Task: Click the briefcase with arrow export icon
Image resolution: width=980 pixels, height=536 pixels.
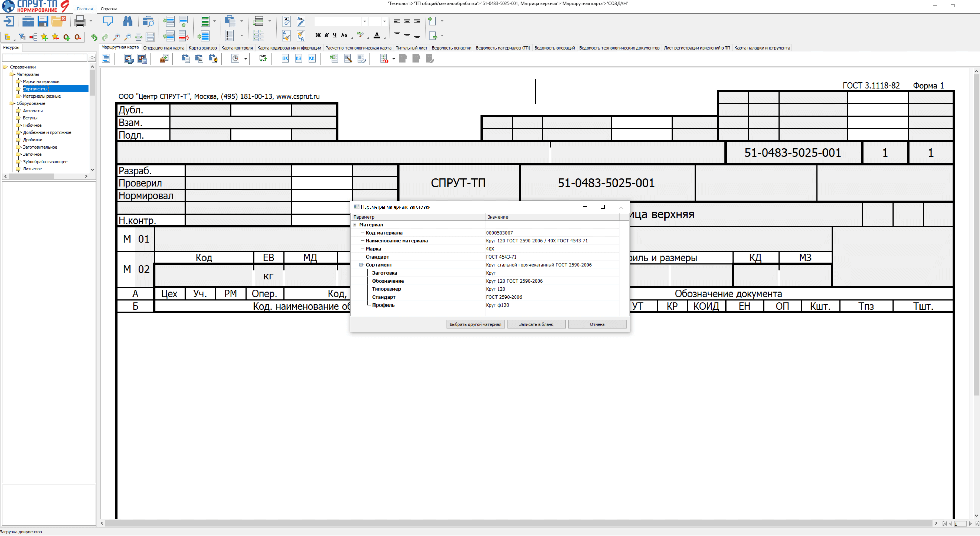Action: tap(164, 58)
